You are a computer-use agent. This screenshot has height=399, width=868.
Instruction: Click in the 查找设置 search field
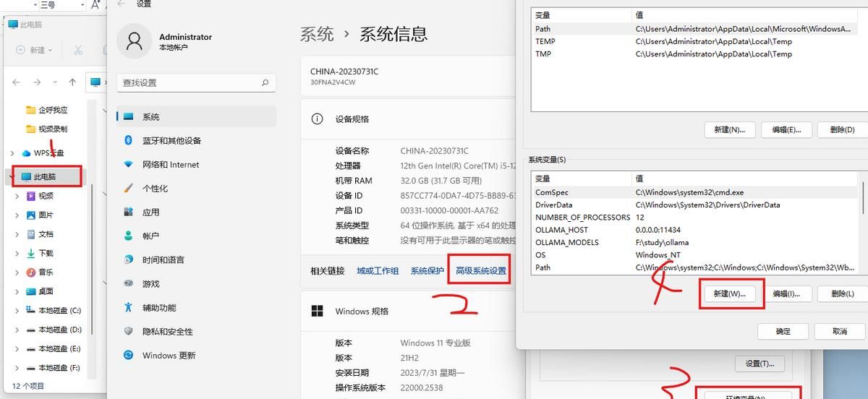coord(196,82)
